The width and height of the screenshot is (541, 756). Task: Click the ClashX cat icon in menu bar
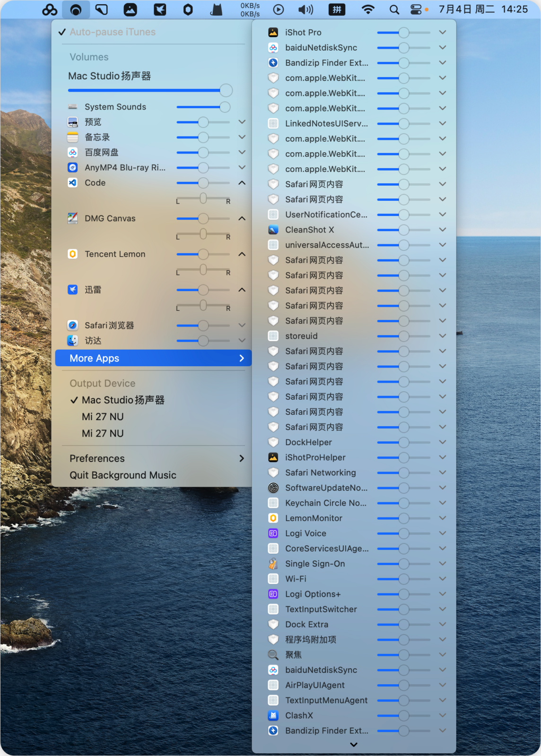pos(216,9)
